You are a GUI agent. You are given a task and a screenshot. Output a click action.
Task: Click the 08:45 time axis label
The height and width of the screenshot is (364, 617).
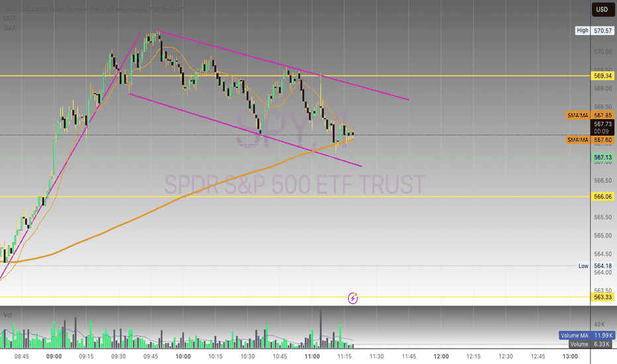coord(22,357)
